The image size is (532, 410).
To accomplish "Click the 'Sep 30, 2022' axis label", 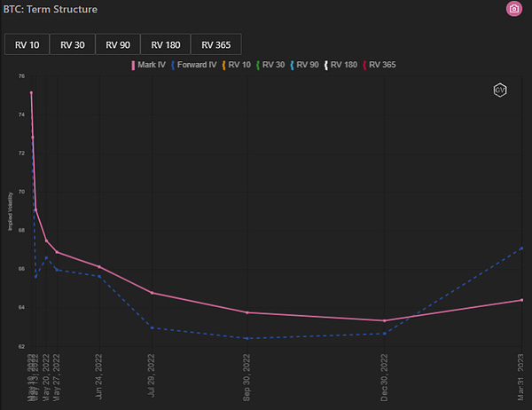I will click(x=246, y=377).
